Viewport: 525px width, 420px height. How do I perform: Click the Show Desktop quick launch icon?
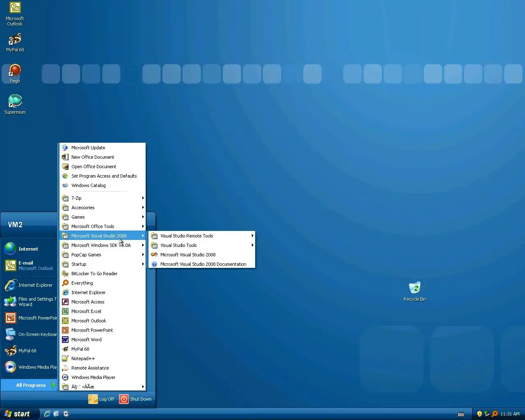tap(57, 414)
